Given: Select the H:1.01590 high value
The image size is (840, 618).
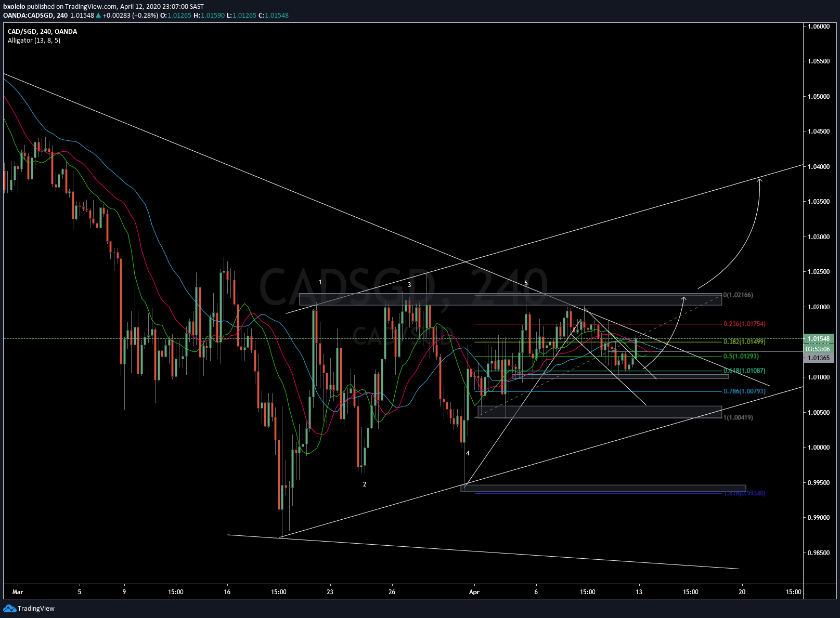Looking at the screenshot, I should coord(209,15).
